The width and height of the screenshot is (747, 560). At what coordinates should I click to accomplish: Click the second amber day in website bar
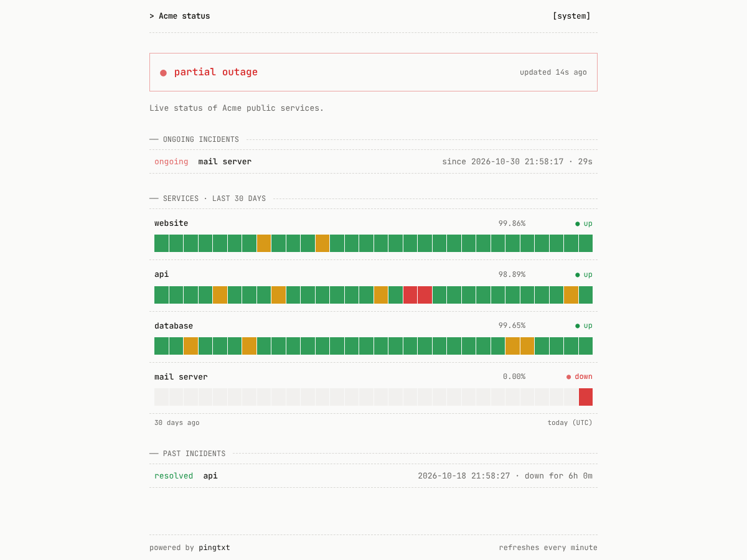tap(322, 243)
